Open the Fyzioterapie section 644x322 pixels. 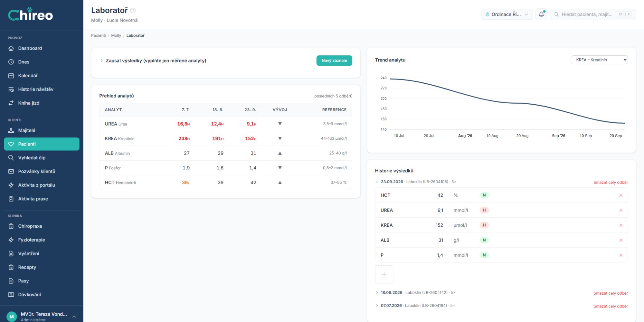tap(42, 240)
